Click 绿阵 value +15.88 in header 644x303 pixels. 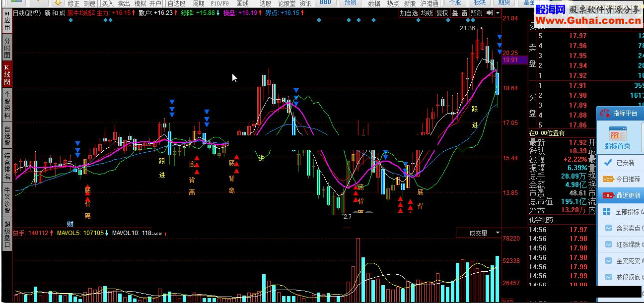pyautogui.click(x=205, y=13)
